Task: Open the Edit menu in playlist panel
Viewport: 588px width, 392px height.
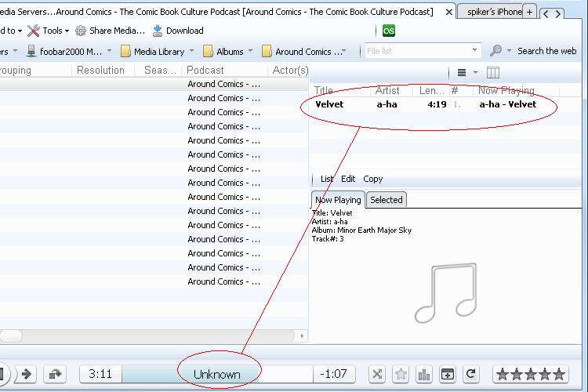Action: point(348,179)
